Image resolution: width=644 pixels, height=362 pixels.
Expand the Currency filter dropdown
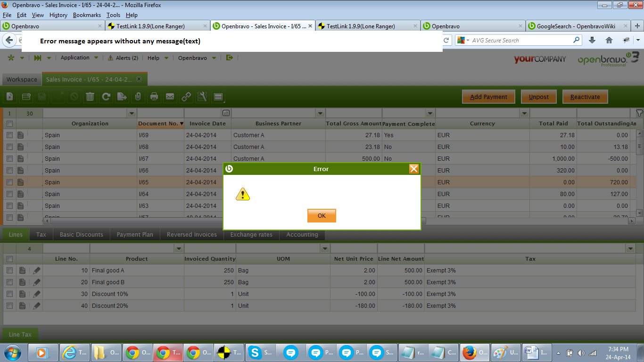click(x=524, y=113)
